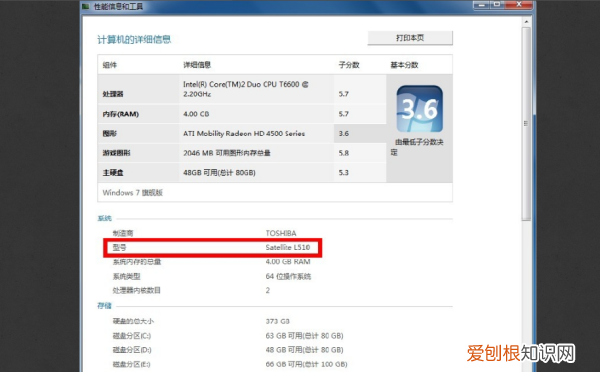Viewport: 600px width, 372px height.
Task: Click the 5.3 hard disk subscore
Action: coord(344,173)
